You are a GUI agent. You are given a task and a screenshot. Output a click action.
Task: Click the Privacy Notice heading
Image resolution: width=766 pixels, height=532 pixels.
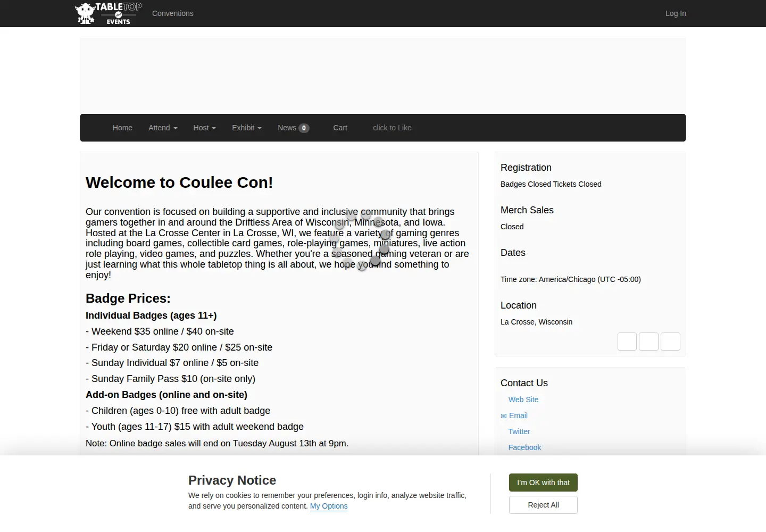click(232, 480)
